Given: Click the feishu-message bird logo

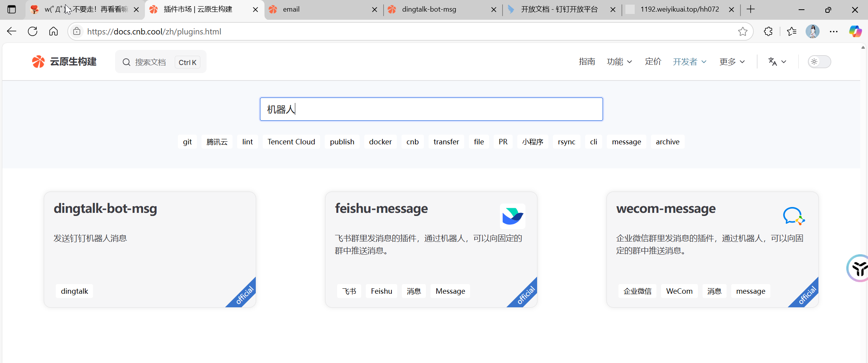Looking at the screenshot, I should pos(512,216).
